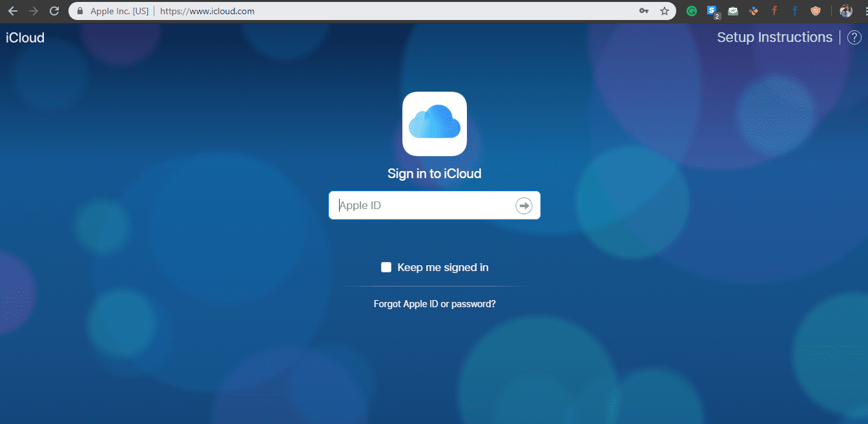Click the blue S extension with badge 2

(x=712, y=11)
